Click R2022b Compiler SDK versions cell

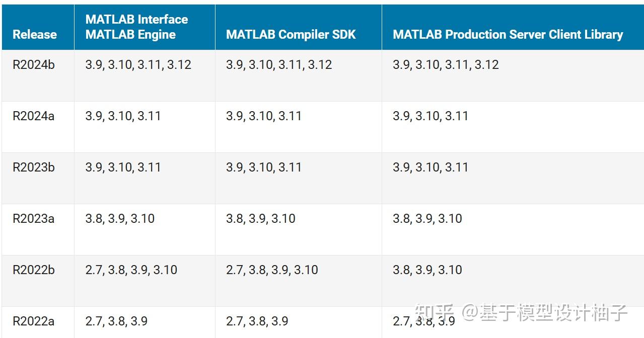point(272,270)
